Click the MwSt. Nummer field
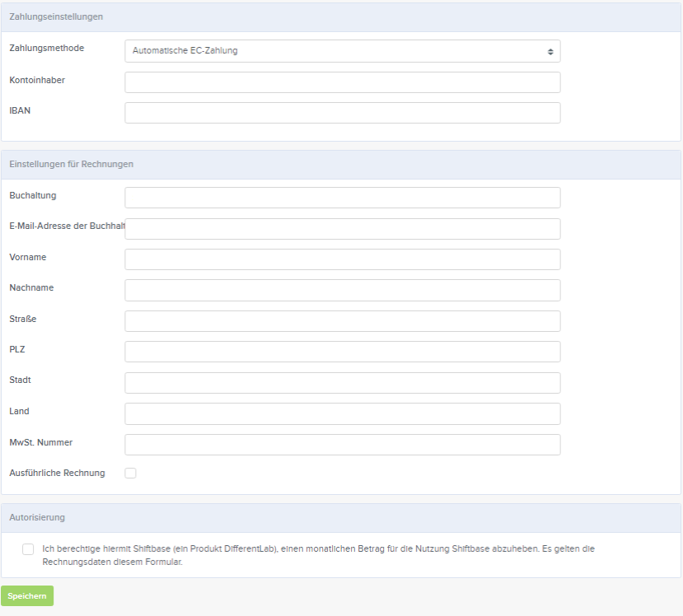The width and height of the screenshot is (683, 616). [343, 445]
